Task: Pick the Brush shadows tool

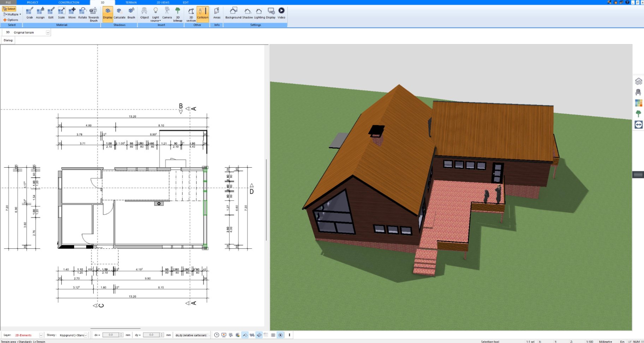Action: 131,13
